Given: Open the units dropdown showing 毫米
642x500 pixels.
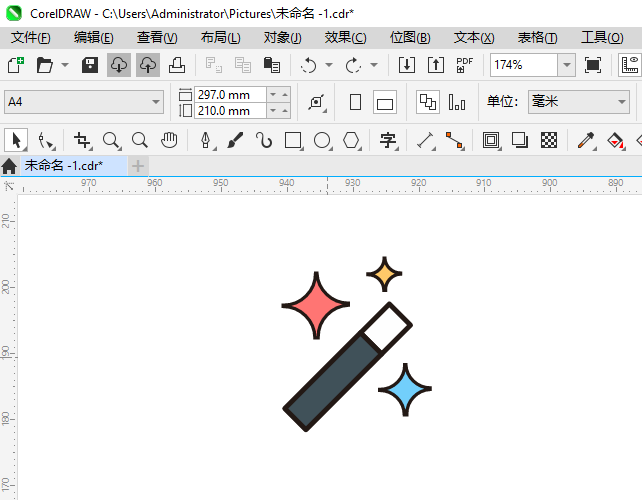Looking at the screenshot, I should (579, 102).
